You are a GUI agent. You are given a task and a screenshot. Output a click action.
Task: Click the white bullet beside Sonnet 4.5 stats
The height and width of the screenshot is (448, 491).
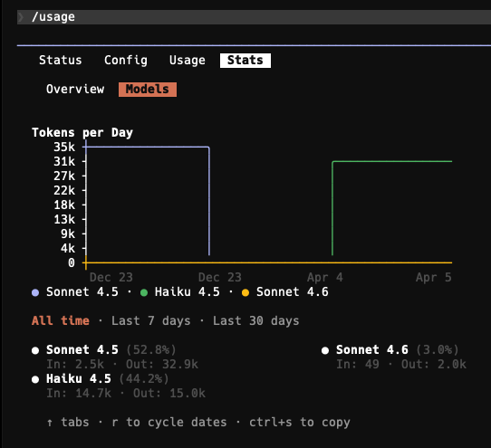tap(35, 350)
